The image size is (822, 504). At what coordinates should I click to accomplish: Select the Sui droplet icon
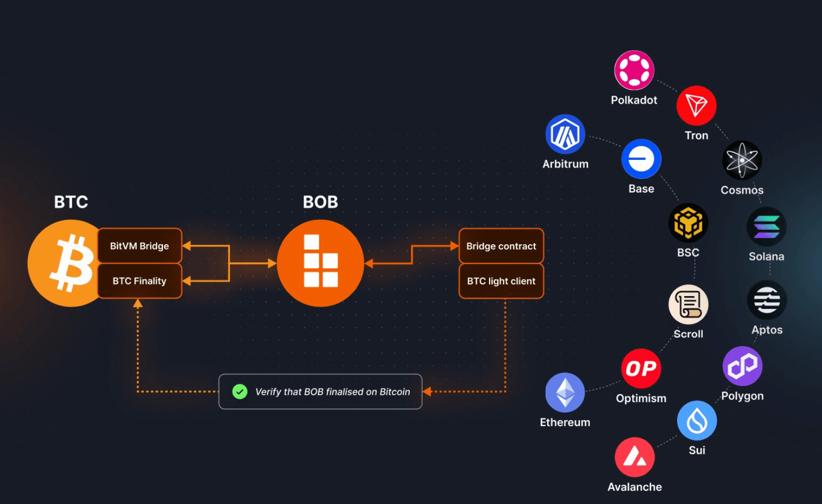click(x=697, y=421)
